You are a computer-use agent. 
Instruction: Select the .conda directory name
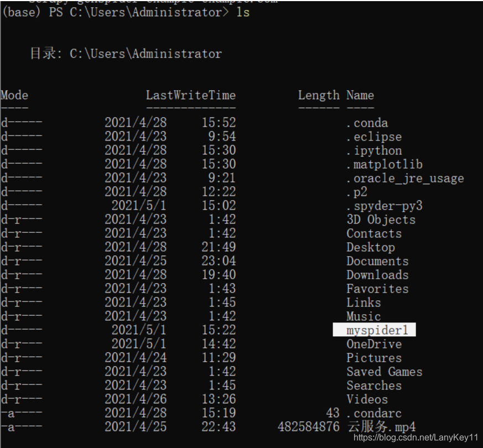[x=367, y=123]
